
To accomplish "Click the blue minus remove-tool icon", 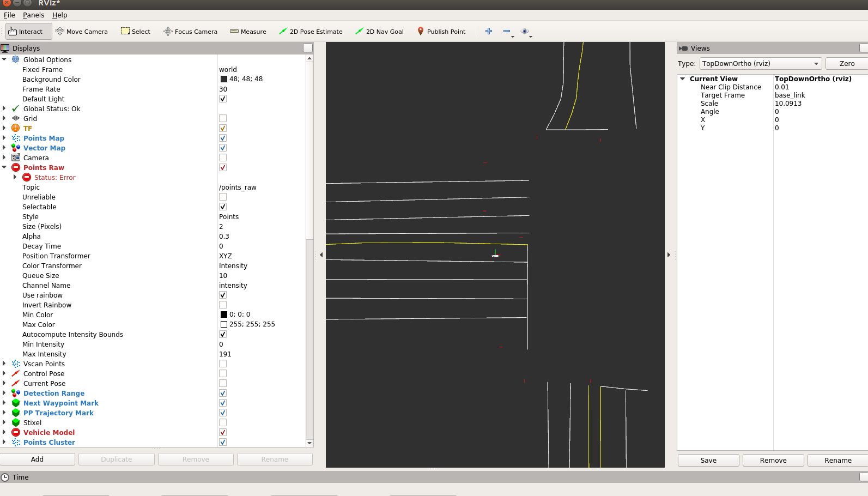I will (x=507, y=31).
